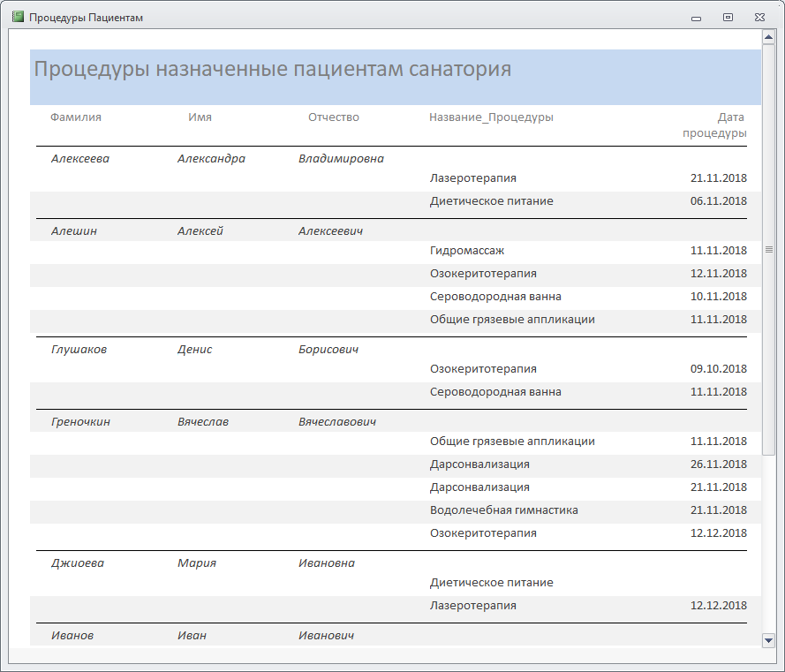Viewport: 785px width, 672px height.
Task: Click the report title Процедуры назначенные пациентам санатория
Action: click(x=272, y=69)
